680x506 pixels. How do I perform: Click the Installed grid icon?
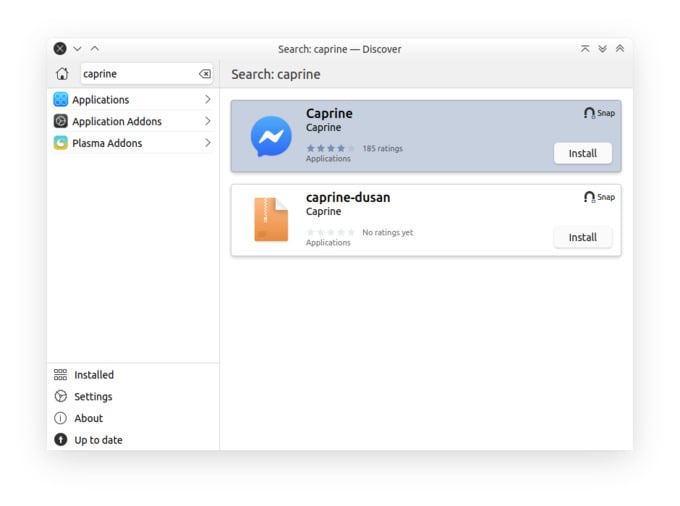pyautogui.click(x=60, y=375)
